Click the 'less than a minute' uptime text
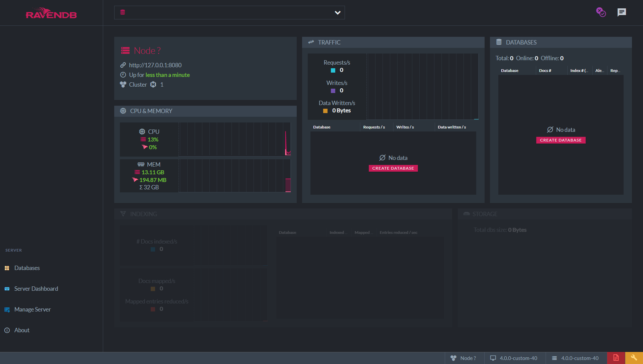The height and width of the screenshot is (364, 643). click(167, 75)
